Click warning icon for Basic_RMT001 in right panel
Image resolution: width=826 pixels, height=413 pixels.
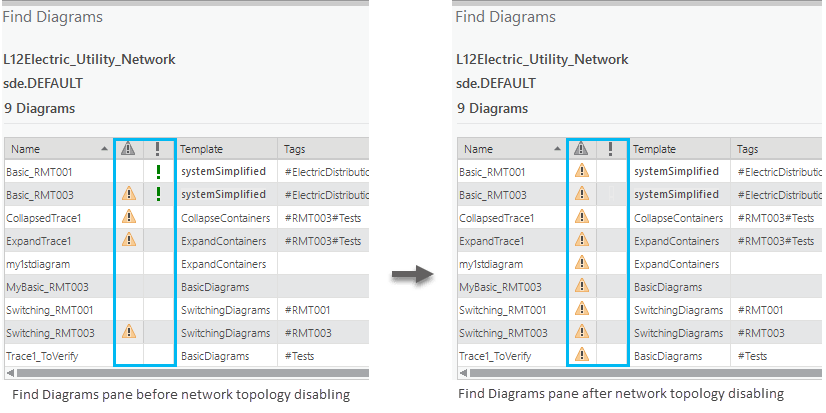pos(581,172)
